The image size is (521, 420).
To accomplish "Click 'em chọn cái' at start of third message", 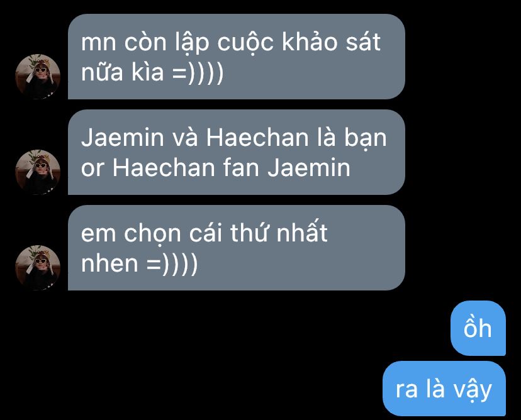I will [151, 234].
